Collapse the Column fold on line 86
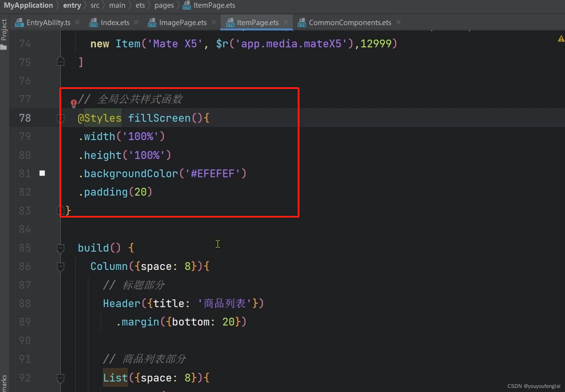 (61, 267)
